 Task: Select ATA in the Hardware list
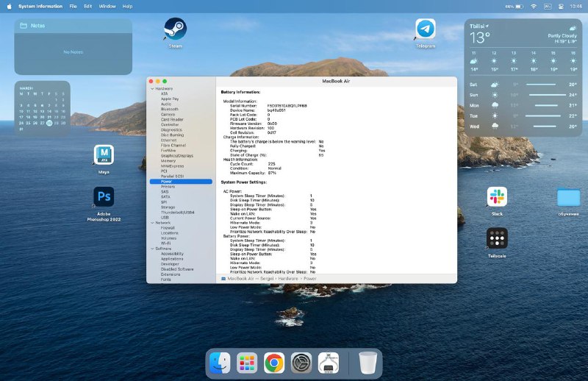[164, 93]
